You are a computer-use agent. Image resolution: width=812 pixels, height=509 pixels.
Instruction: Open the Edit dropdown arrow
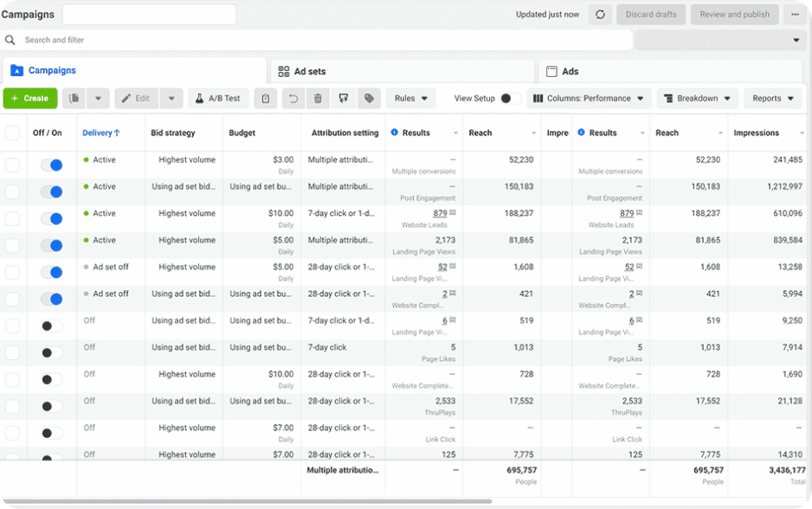coord(171,99)
